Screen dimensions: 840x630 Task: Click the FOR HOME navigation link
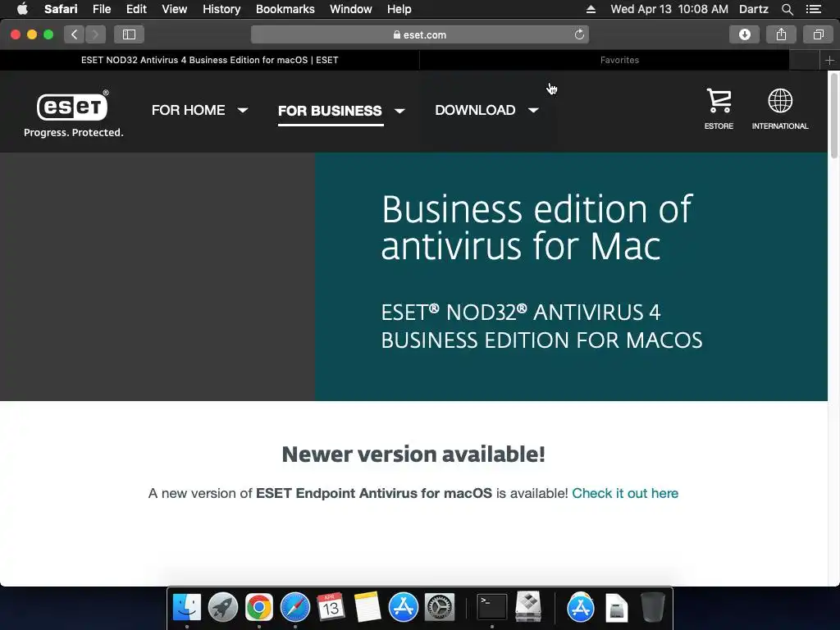(188, 111)
